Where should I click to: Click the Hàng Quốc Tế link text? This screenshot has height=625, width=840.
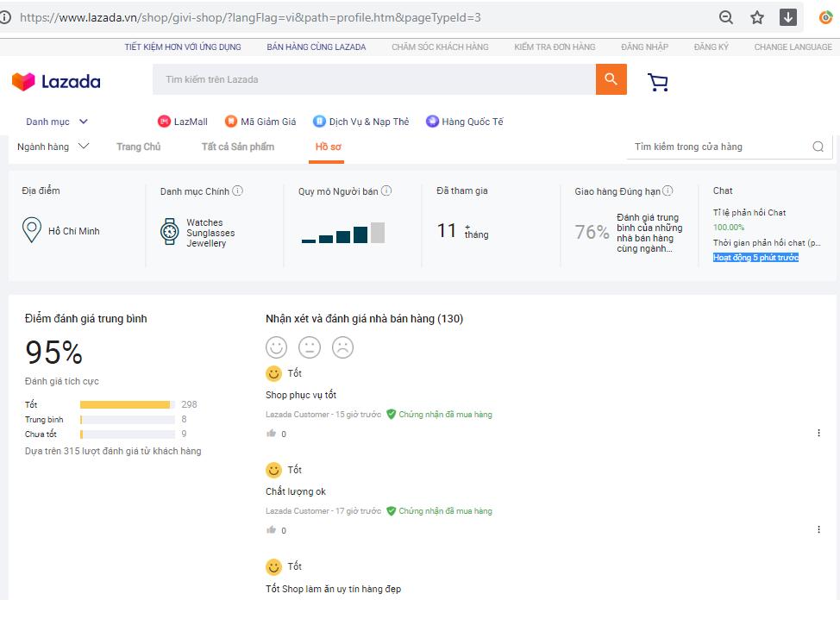(x=473, y=122)
